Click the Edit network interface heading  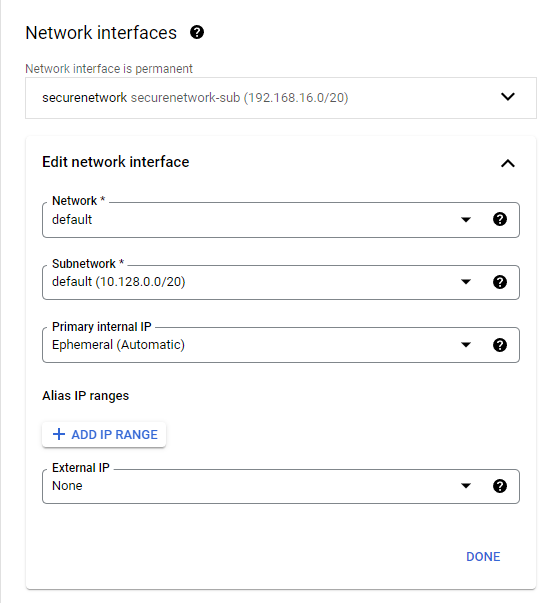click(116, 162)
